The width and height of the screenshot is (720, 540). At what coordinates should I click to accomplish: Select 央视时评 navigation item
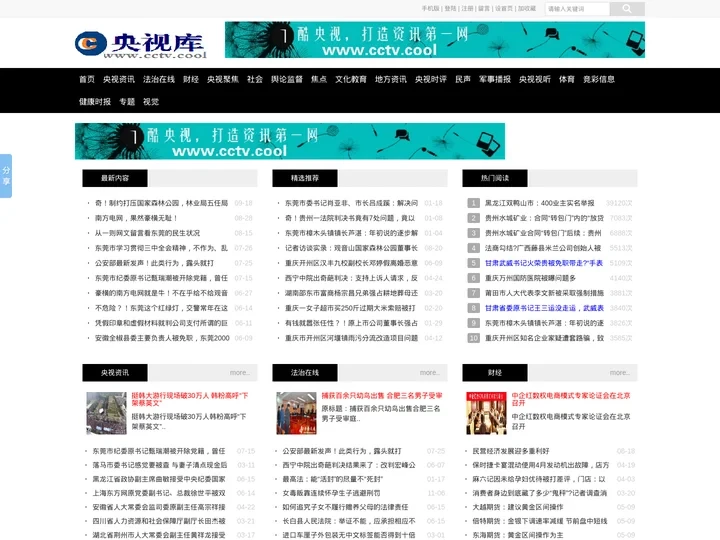[x=431, y=79]
